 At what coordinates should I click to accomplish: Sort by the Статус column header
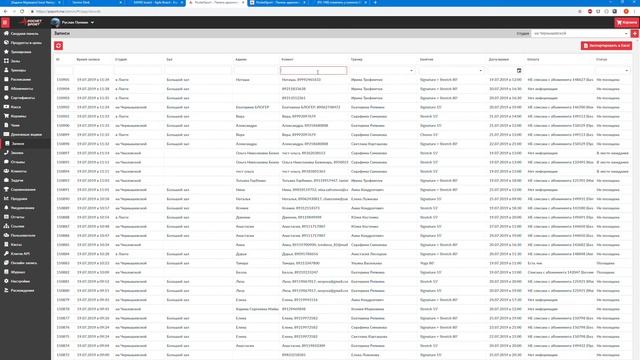(x=601, y=60)
